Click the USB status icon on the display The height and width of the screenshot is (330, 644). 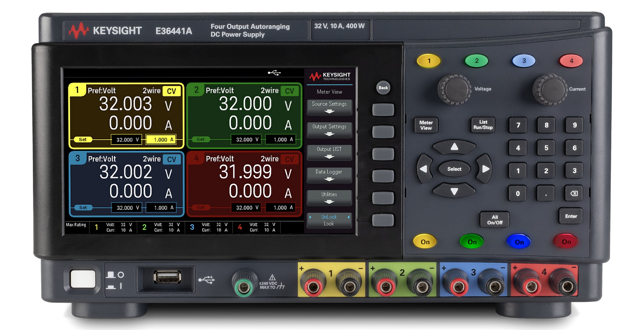pos(274,73)
